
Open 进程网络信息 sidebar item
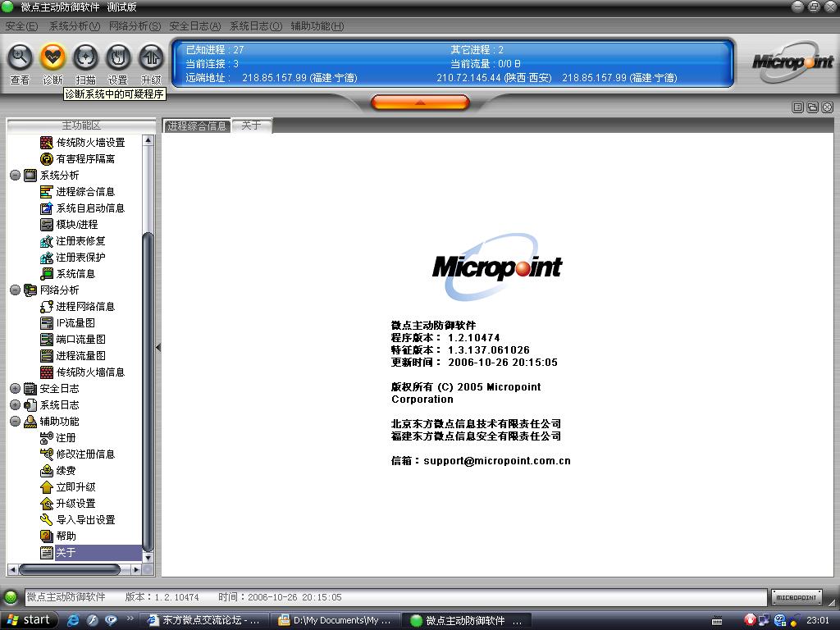point(78,307)
